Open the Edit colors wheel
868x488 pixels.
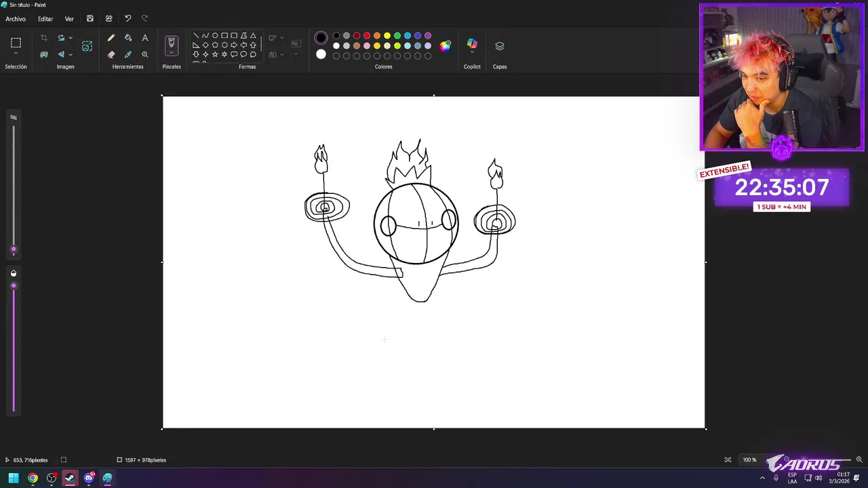click(x=445, y=46)
